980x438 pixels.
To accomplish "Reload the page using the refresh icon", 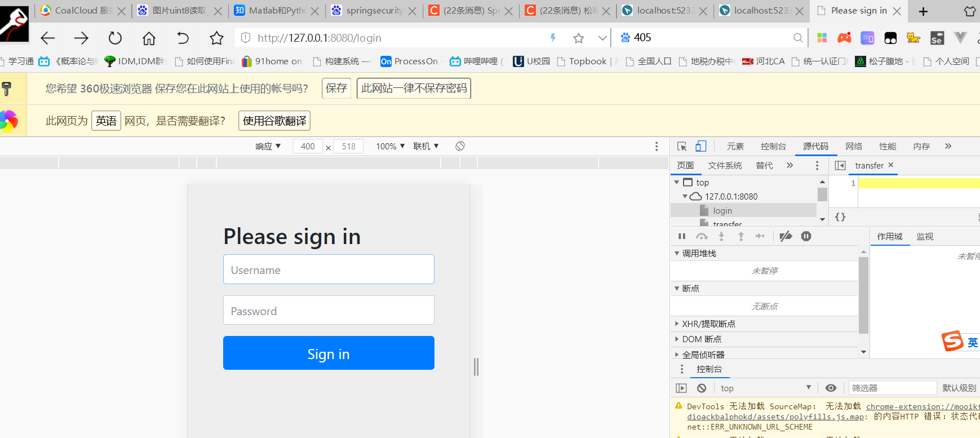I will tap(115, 38).
